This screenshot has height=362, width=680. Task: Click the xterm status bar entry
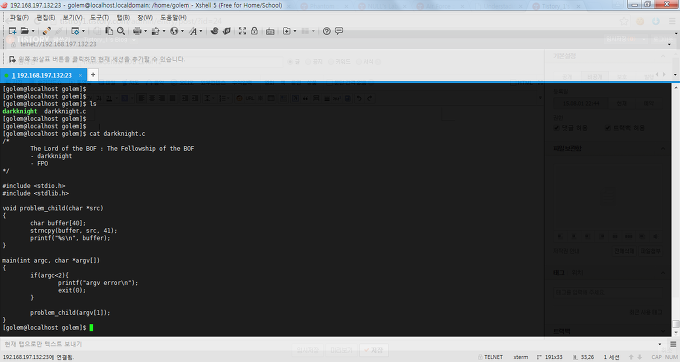521,357
